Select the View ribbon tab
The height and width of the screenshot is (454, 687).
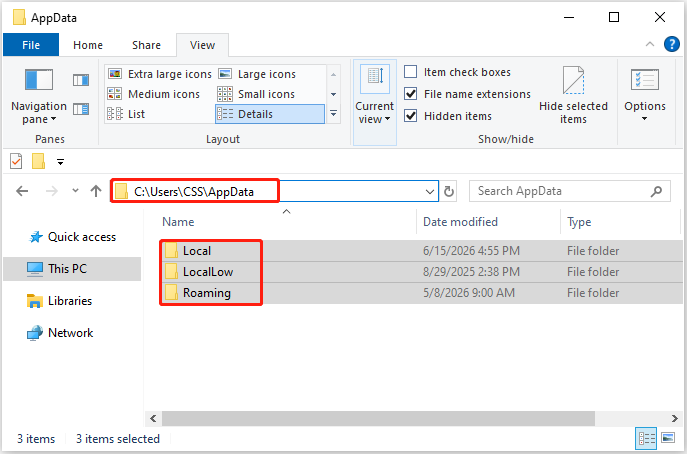coord(202,45)
